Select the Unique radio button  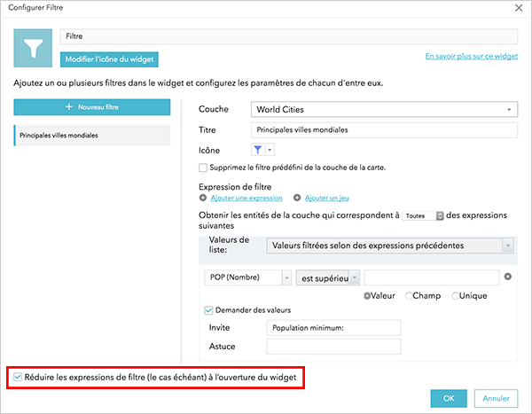(x=456, y=295)
